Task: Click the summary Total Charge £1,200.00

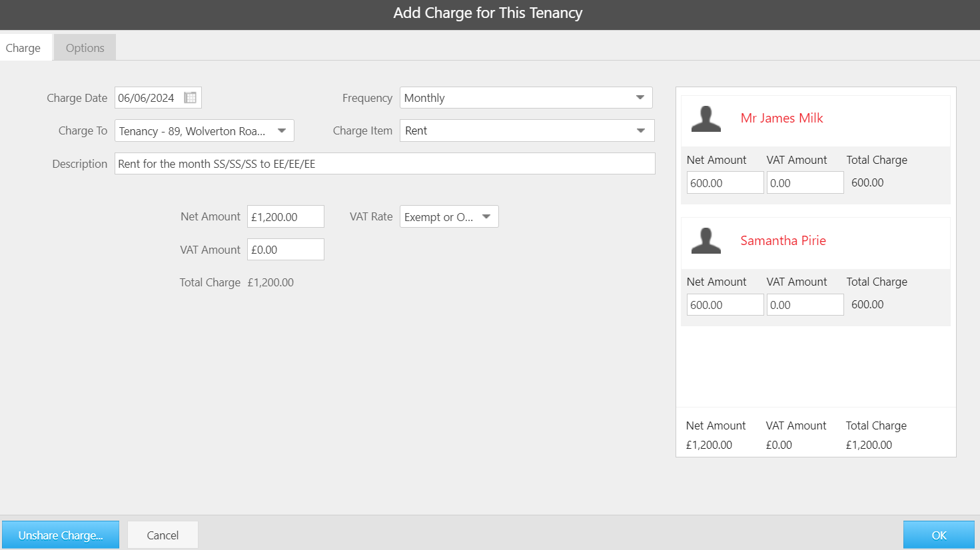Action: click(x=869, y=445)
